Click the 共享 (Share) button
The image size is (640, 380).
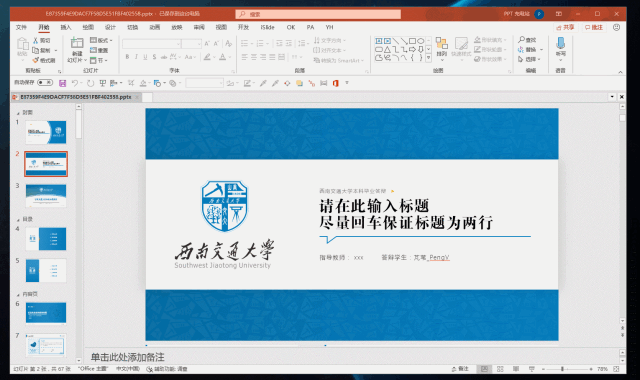(565, 27)
